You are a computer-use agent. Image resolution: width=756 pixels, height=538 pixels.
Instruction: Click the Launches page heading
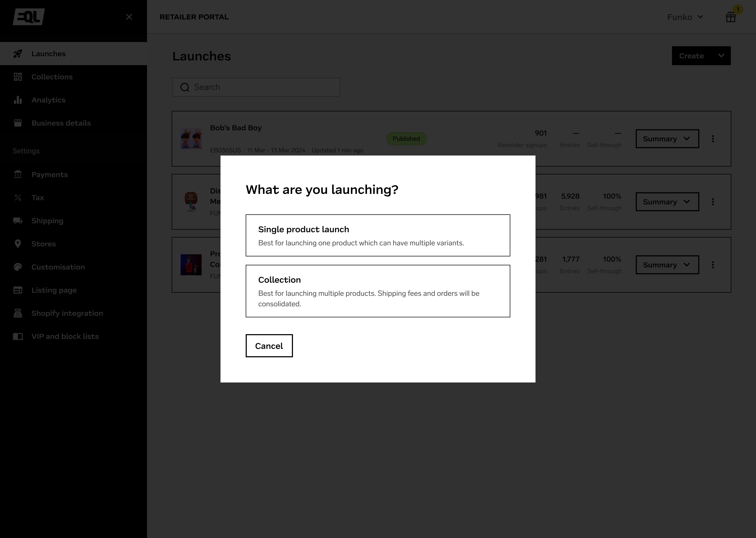[x=202, y=56]
